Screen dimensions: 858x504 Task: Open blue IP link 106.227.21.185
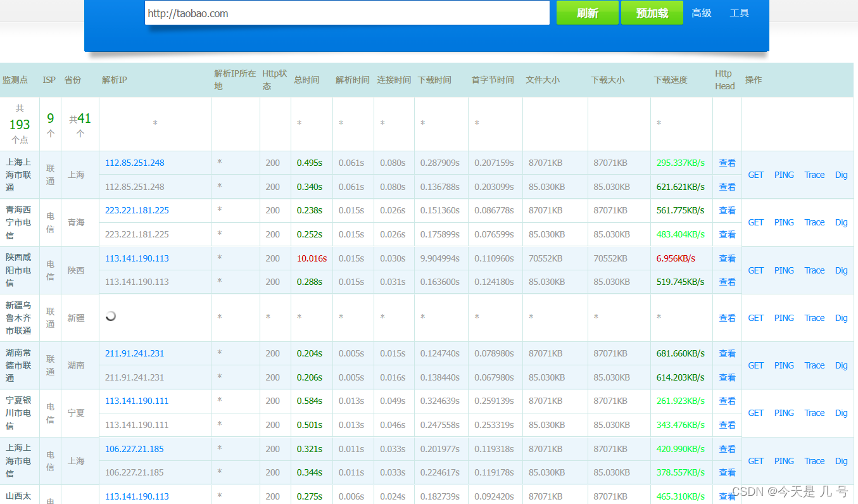click(134, 449)
